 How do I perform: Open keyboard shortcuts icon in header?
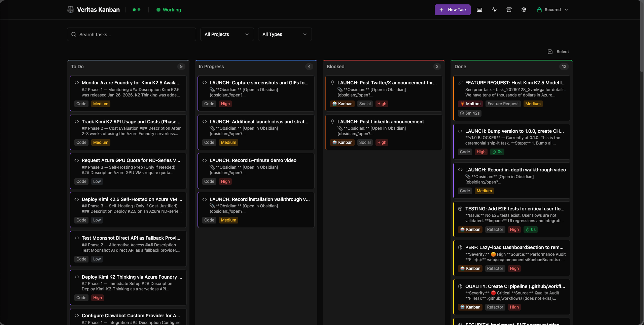click(479, 10)
